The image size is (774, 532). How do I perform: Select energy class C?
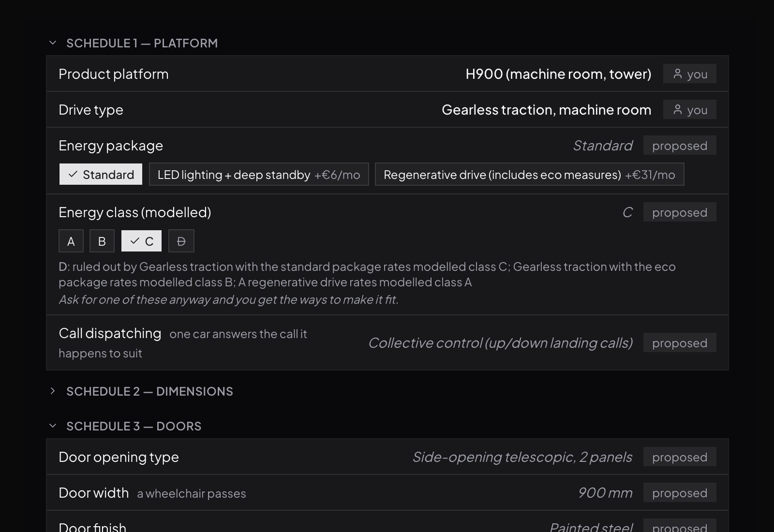141,241
